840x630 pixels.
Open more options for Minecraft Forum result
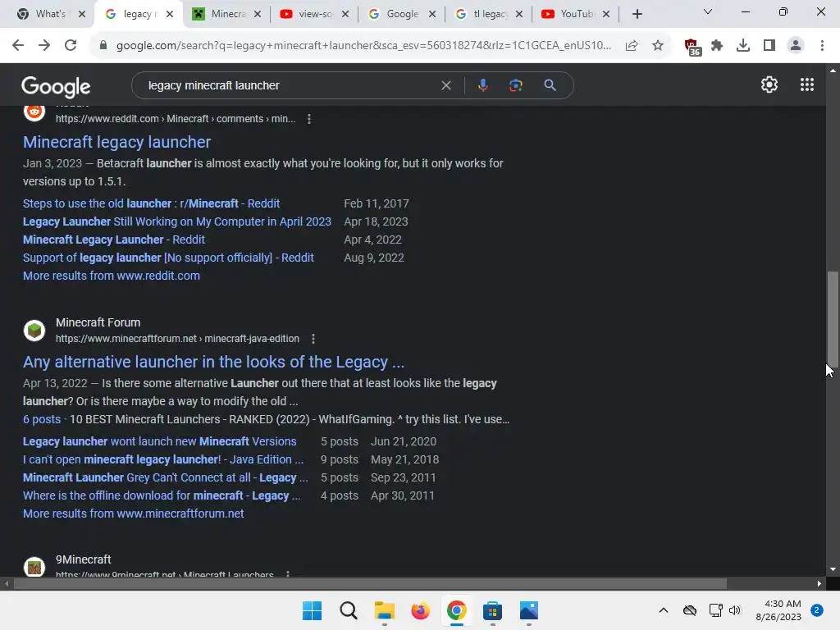click(x=313, y=339)
